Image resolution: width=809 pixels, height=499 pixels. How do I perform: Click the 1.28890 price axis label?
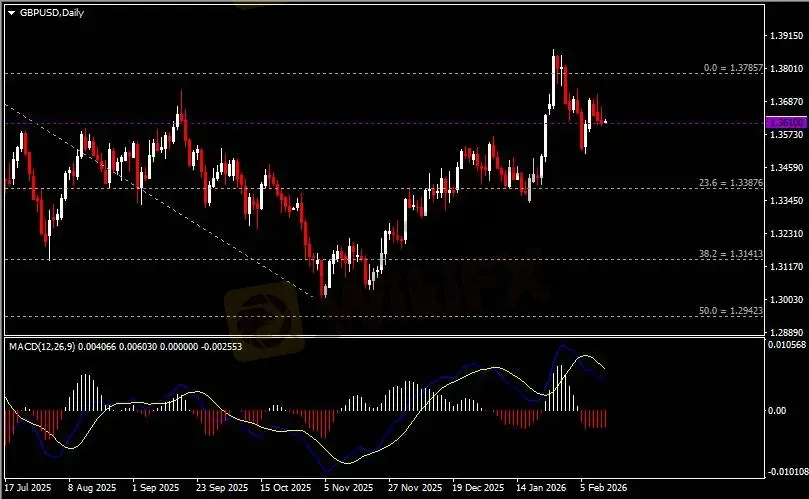click(786, 333)
